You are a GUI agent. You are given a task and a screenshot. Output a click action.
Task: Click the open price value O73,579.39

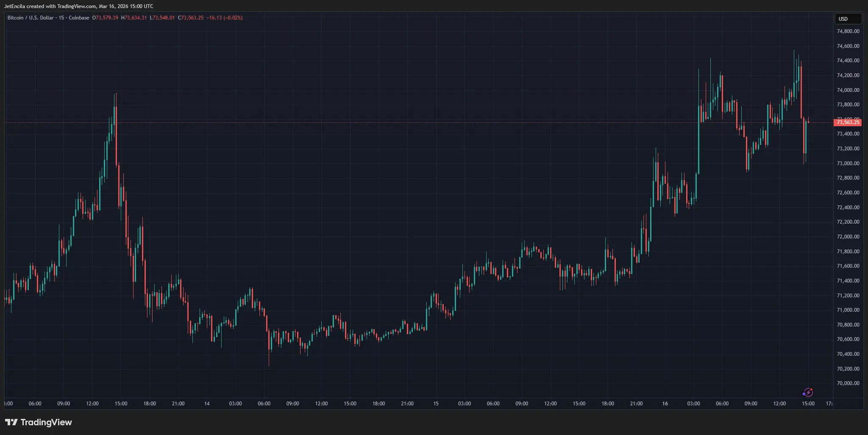pos(105,18)
